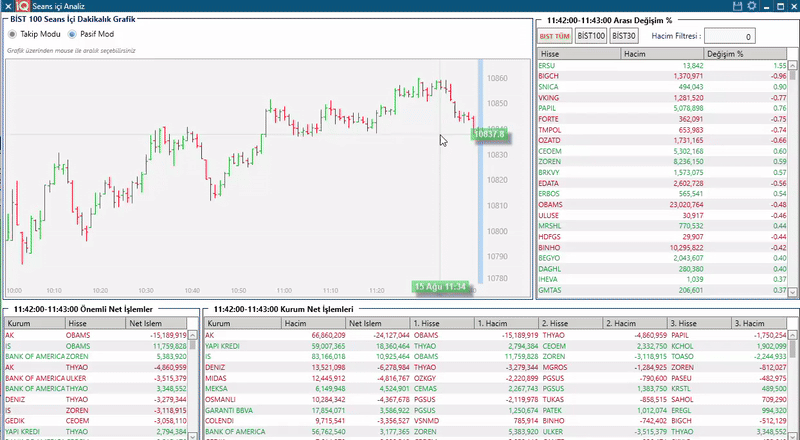
Task: Select BIGCH row in change table
Action: point(662,76)
